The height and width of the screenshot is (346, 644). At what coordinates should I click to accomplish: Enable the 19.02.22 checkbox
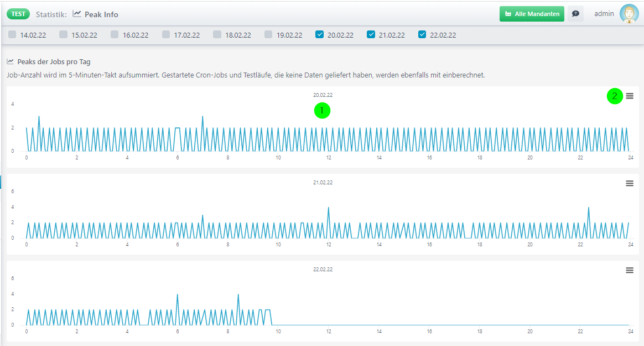(x=268, y=34)
